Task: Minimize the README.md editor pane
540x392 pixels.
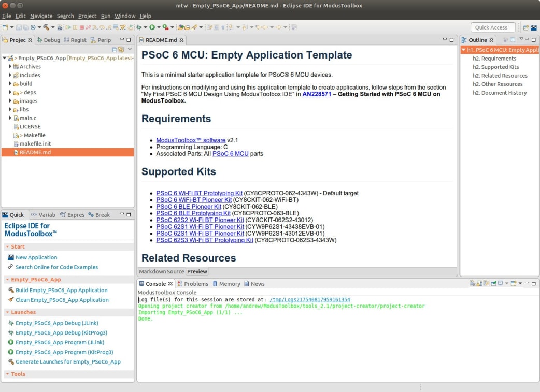Action: (445, 39)
